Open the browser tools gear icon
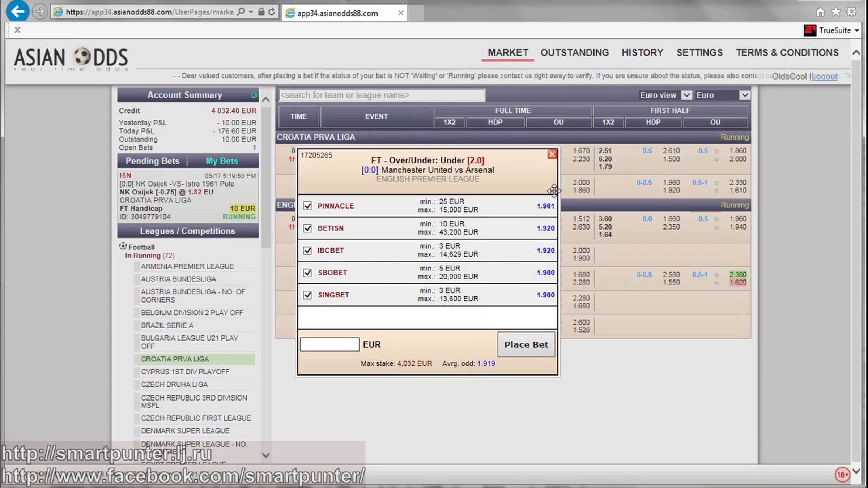Image resolution: width=868 pixels, height=488 pixels. pyautogui.click(x=851, y=12)
